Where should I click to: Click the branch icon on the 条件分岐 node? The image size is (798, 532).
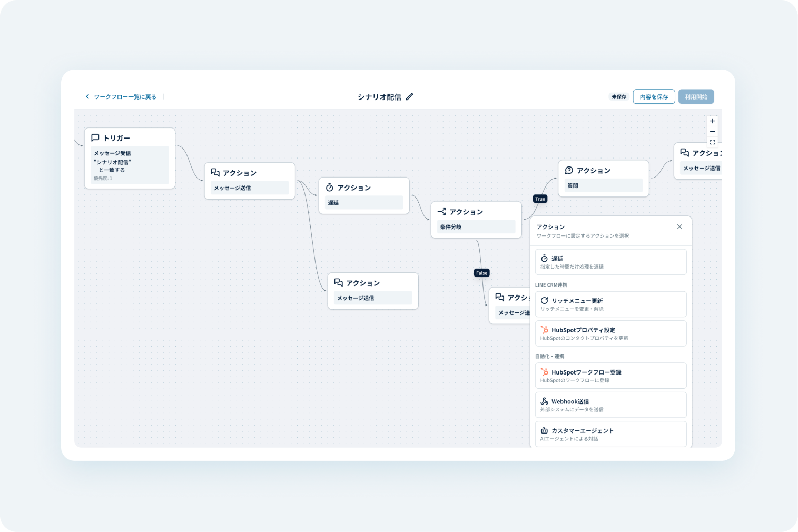[x=442, y=211]
